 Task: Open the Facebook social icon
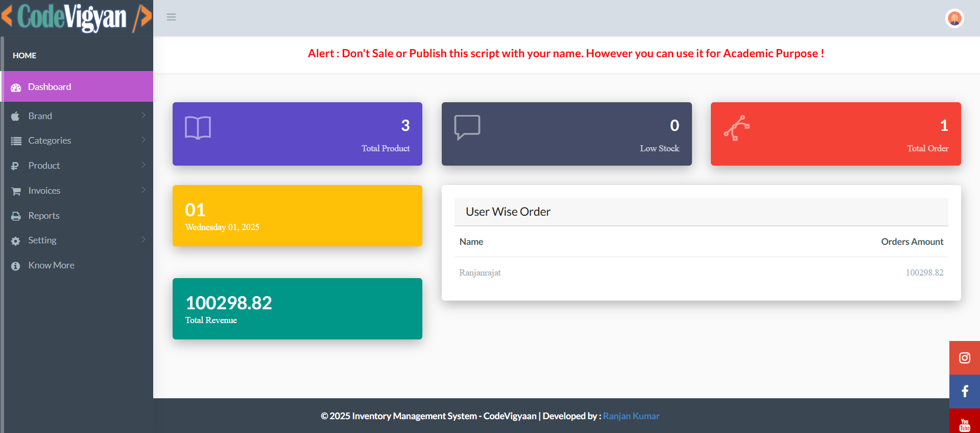[x=964, y=392]
